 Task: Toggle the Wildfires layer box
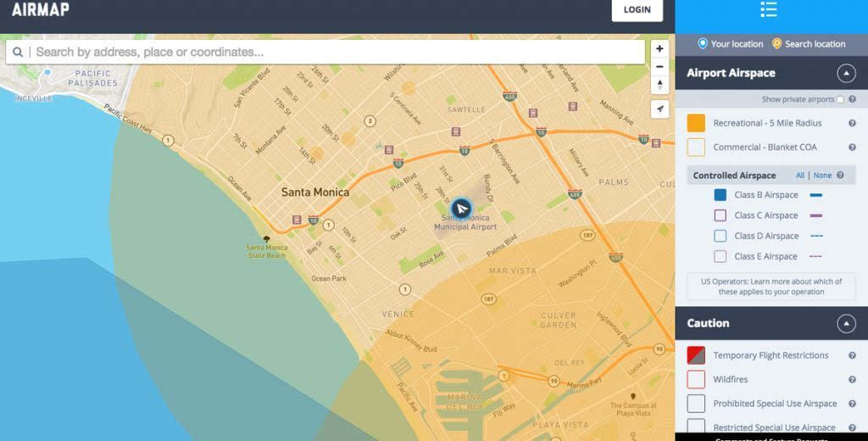[x=696, y=379]
